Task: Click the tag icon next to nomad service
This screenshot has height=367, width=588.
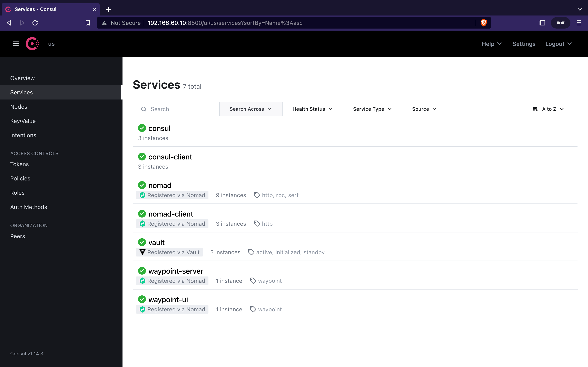Action: coord(257,195)
